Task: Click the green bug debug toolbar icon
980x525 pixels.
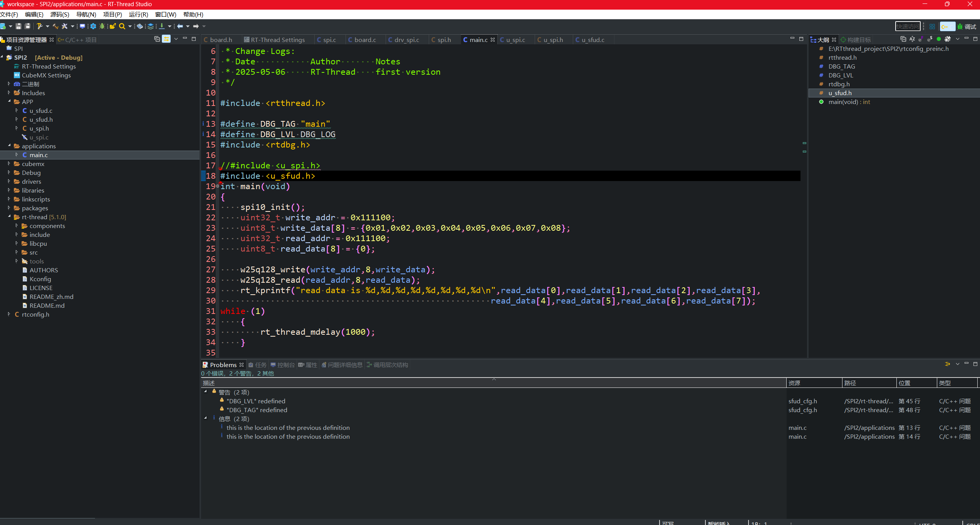Action: click(102, 26)
